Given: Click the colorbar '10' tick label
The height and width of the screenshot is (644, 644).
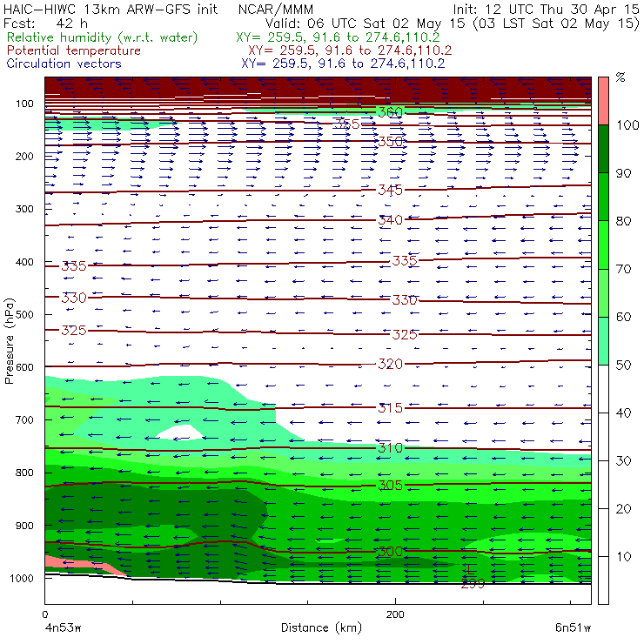Looking at the screenshot, I should tap(623, 557).
